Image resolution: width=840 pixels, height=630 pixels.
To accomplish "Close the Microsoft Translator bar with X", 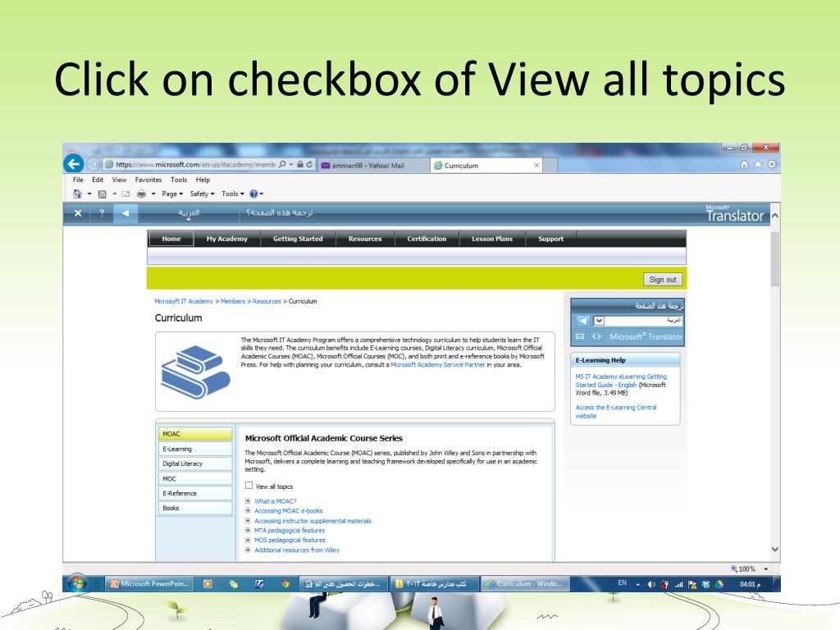I will point(78,213).
